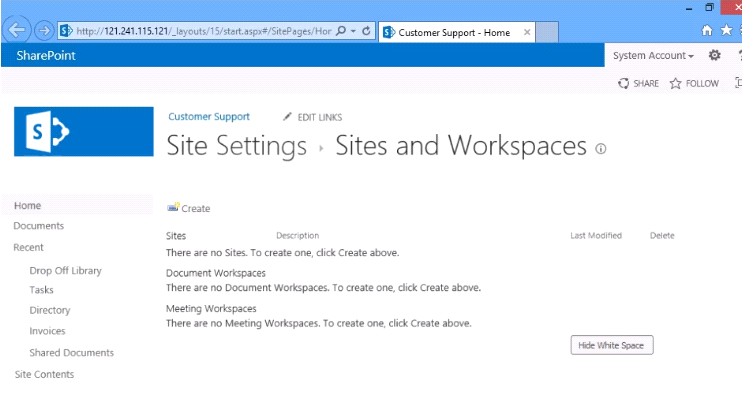Click the SHARE icon button

tap(638, 83)
